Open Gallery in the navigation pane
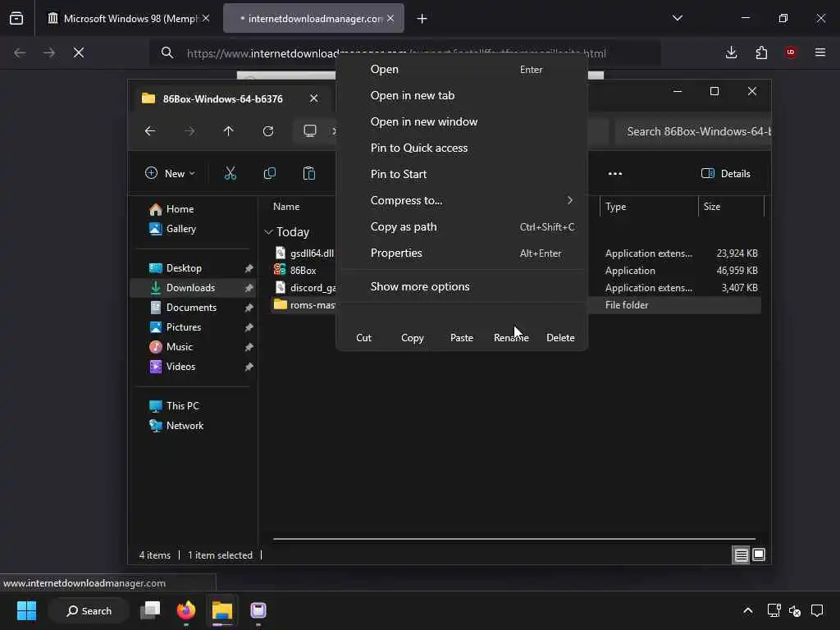This screenshot has width=840, height=630. 180,229
